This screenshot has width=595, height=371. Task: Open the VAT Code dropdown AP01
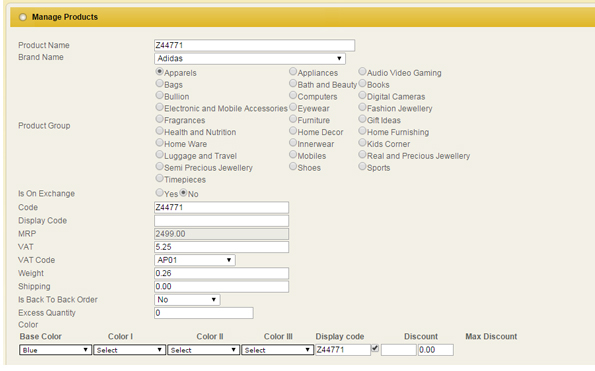click(195, 260)
